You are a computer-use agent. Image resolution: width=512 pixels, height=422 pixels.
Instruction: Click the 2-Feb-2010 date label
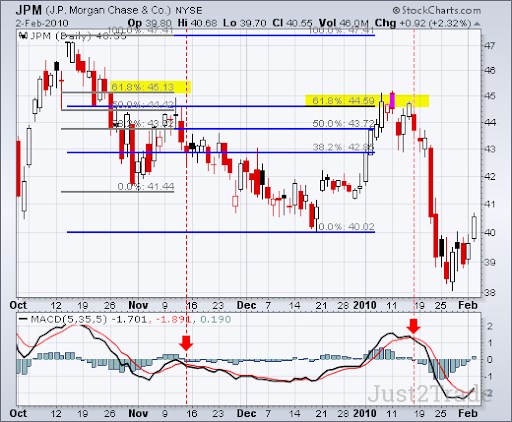click(x=42, y=23)
